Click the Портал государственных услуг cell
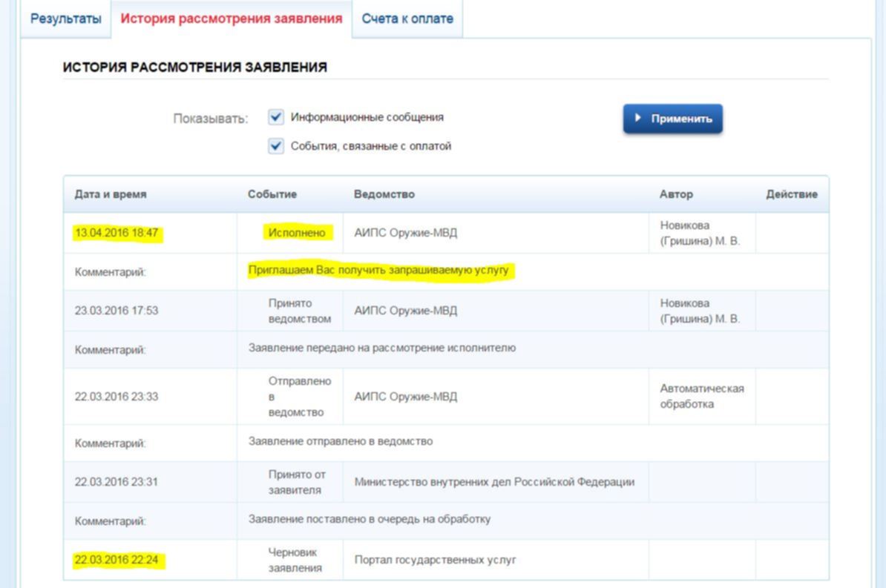The image size is (886, 588). 435,560
